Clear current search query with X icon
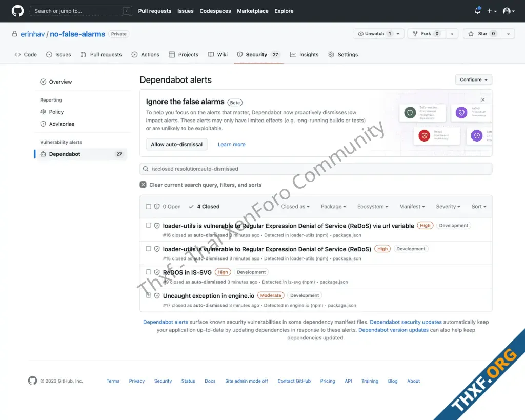 point(143,185)
